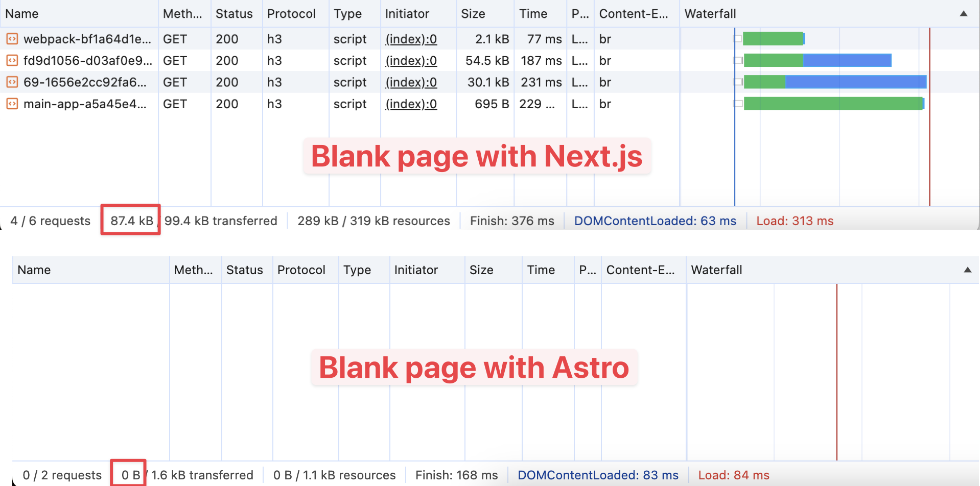Select the main-app-a5a45e4 request row
Image resolution: width=980 pixels, height=486 pixels.
tap(489, 104)
